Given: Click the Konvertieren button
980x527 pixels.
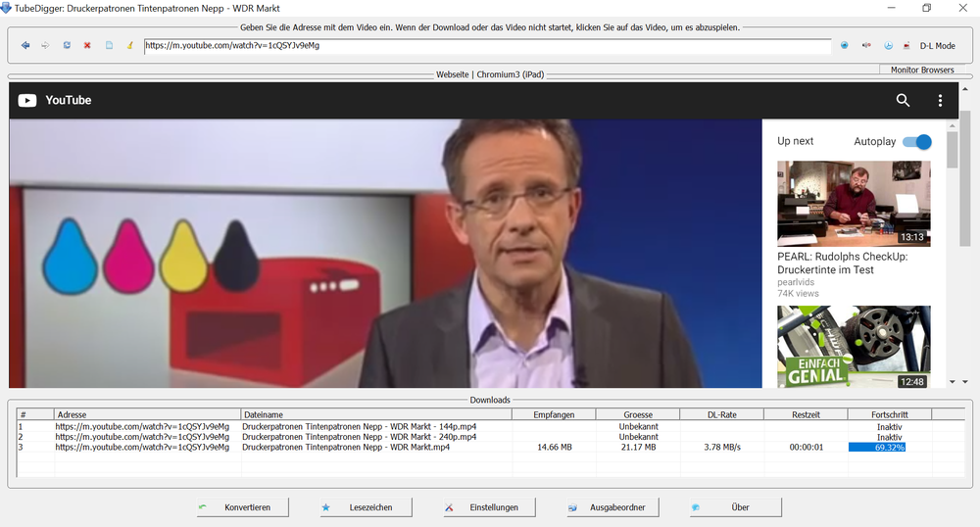Looking at the screenshot, I should pyautogui.click(x=242, y=507).
